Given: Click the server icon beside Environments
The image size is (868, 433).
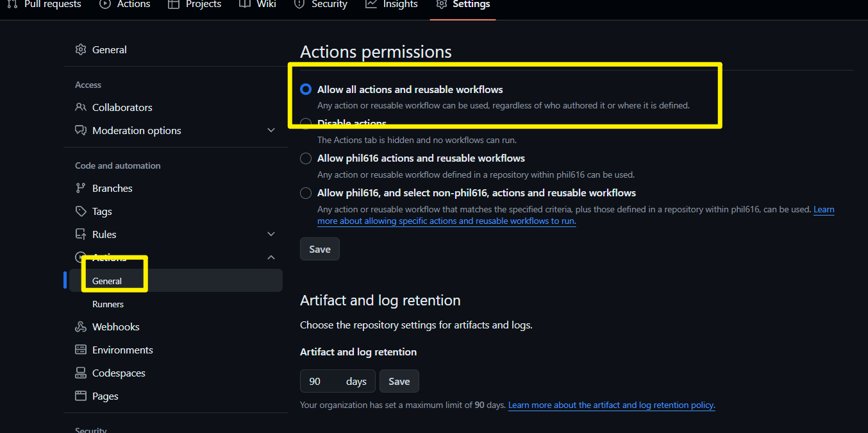Looking at the screenshot, I should click(x=81, y=350).
